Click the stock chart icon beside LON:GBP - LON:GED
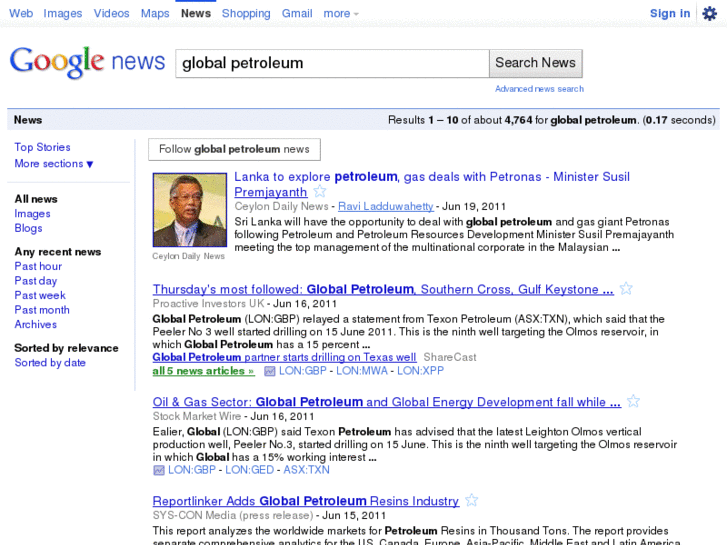This screenshot has width=727, height=545. tap(159, 470)
